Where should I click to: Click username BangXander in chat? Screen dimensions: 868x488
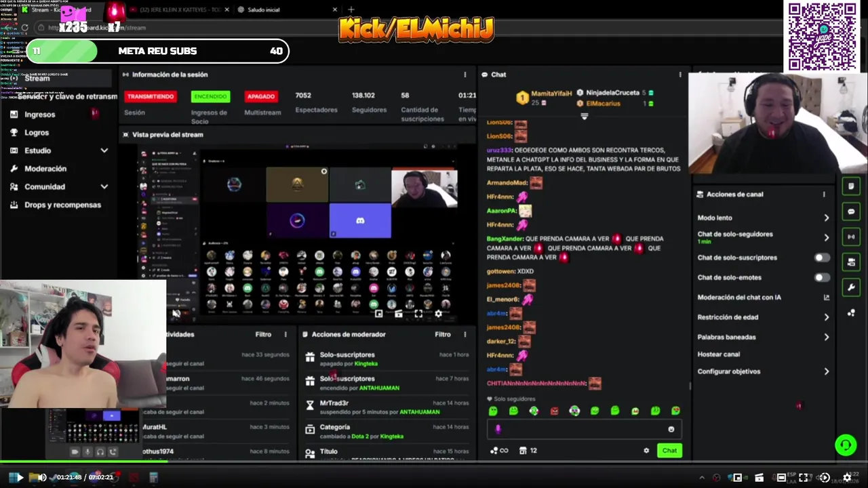504,239
